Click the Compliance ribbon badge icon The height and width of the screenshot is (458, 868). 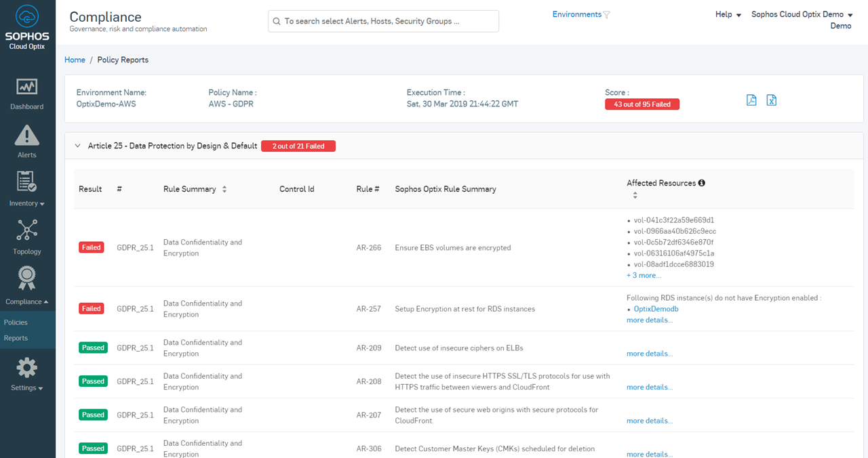[x=27, y=278]
